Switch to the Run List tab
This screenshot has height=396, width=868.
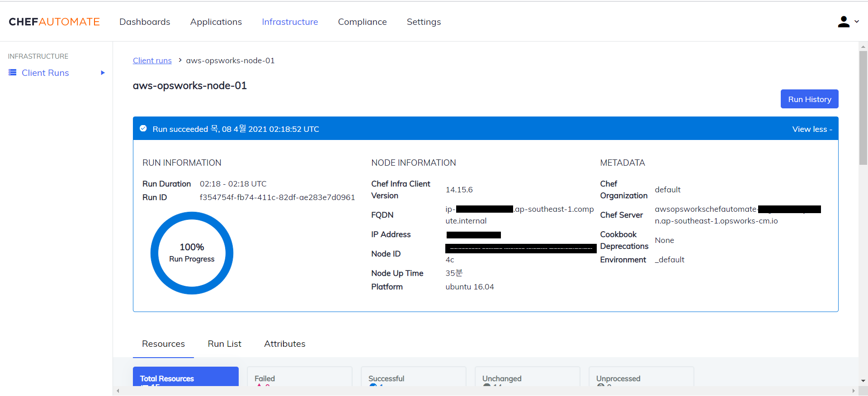[225, 344]
